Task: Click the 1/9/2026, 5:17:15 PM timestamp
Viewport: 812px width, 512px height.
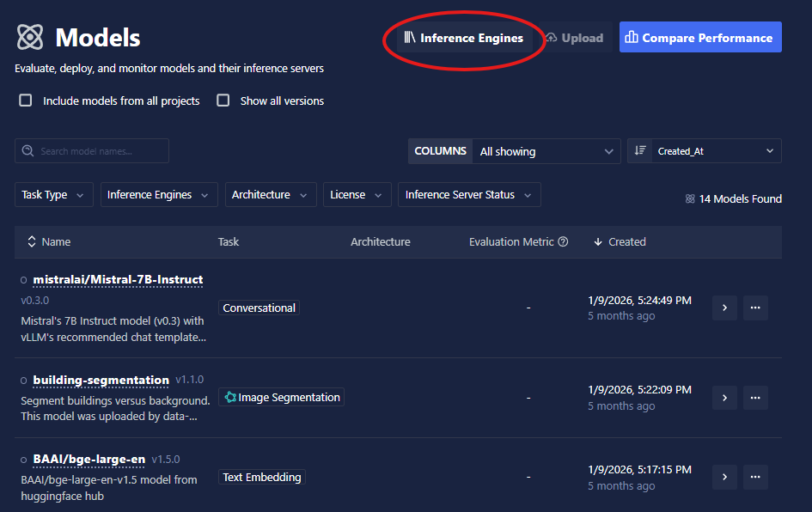Action: click(x=639, y=470)
